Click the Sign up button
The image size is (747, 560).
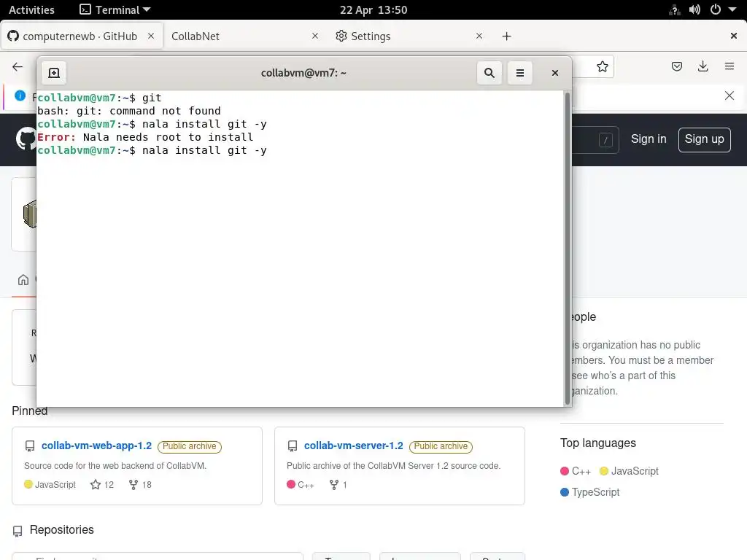[704, 139]
